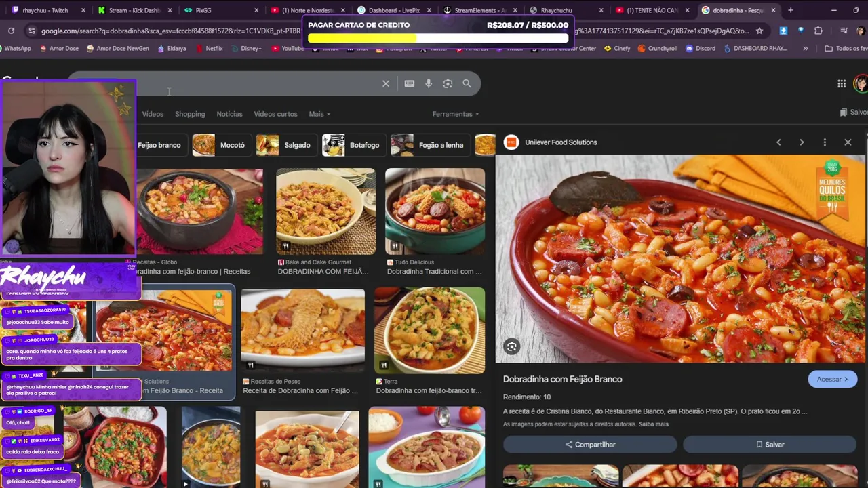Open the Stream - Kick Dashboard tab
Image resolution: width=868 pixels, height=488 pixels.
(x=134, y=10)
